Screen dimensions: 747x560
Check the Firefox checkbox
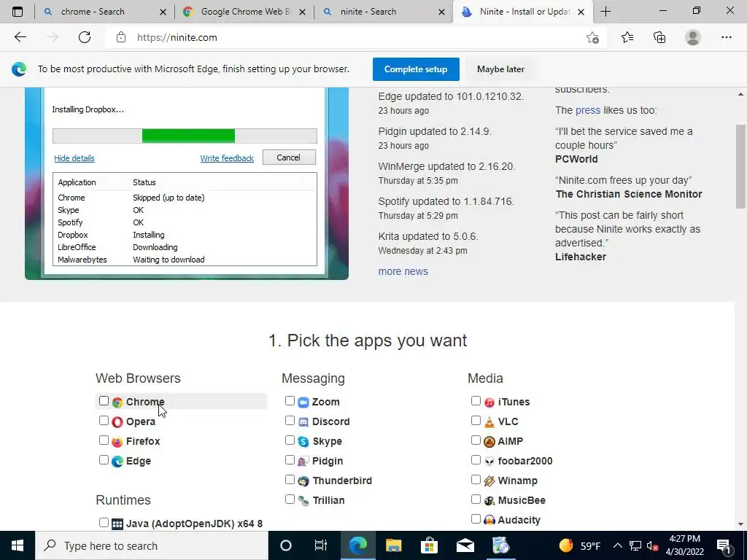(104, 440)
